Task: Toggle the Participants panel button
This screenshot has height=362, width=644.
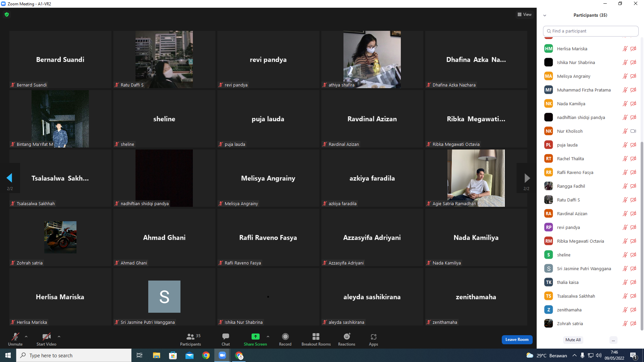Action: (x=191, y=339)
